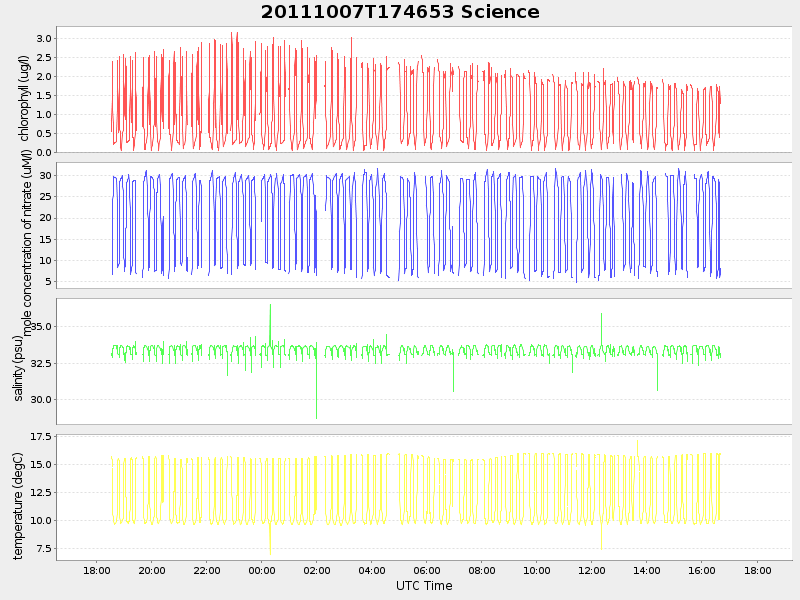Select the 06:00 time axis label
Image resolution: width=800 pixels, height=600 pixels.
coord(427,570)
